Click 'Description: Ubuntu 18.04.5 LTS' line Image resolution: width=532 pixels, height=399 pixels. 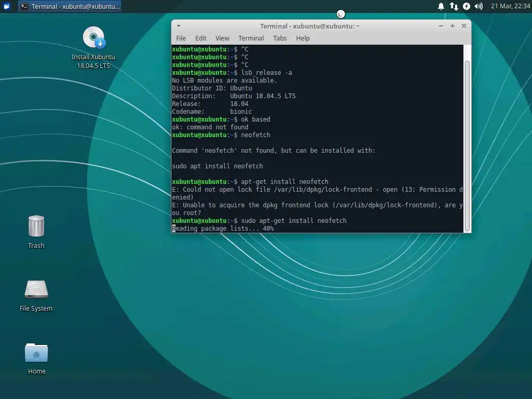coord(234,96)
